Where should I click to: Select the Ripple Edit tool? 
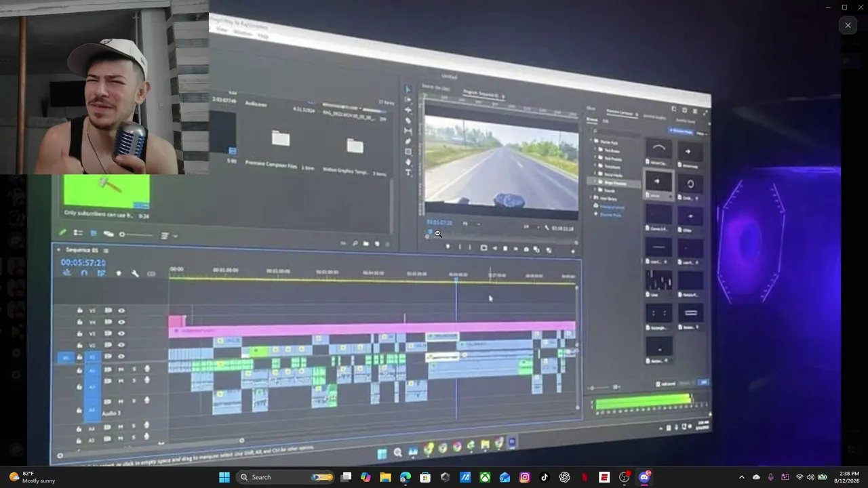408,110
